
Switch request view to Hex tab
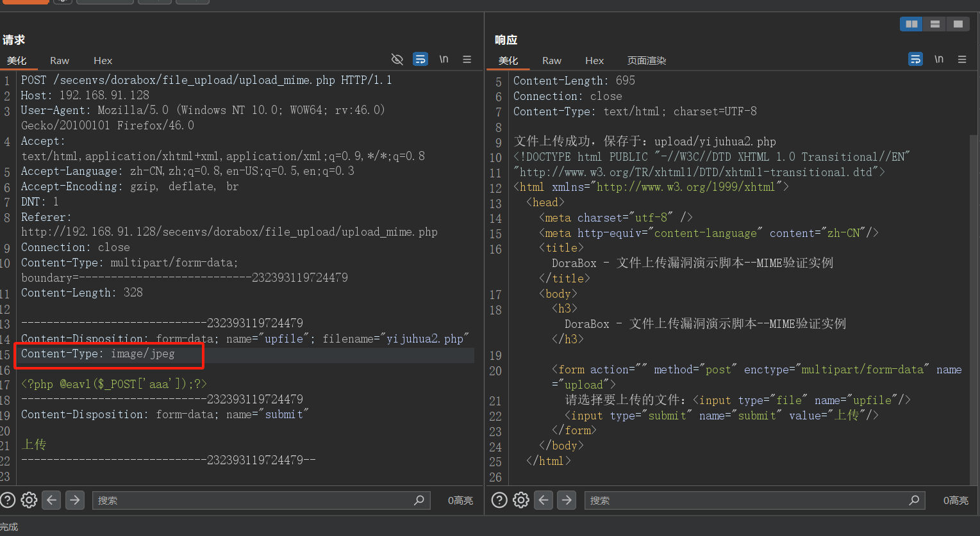coord(103,61)
